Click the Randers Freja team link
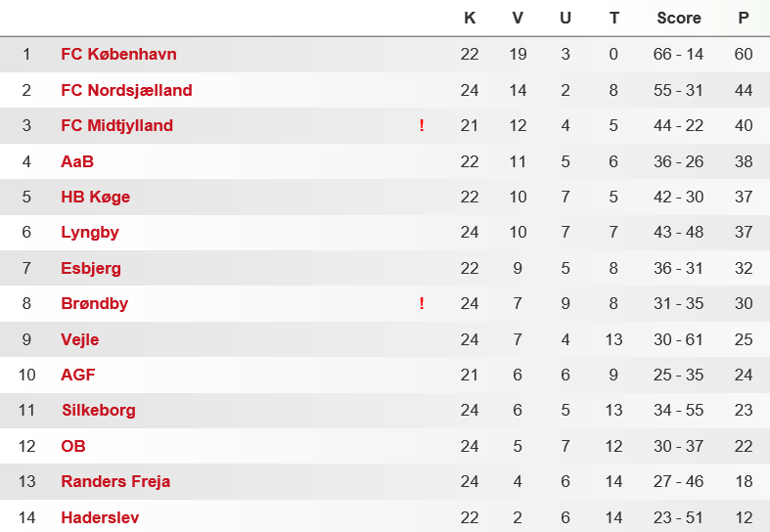This screenshot has width=770, height=532. pos(115,481)
